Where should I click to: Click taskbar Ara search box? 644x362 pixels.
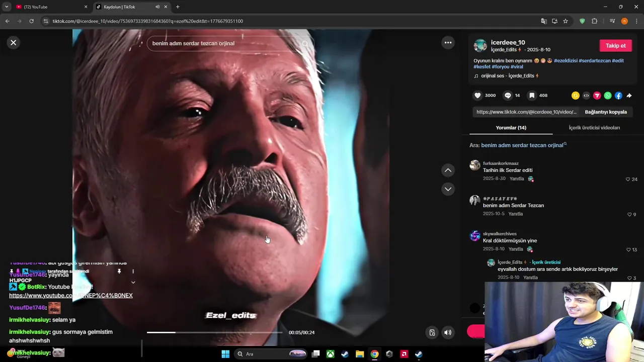pyautogui.click(x=272, y=354)
